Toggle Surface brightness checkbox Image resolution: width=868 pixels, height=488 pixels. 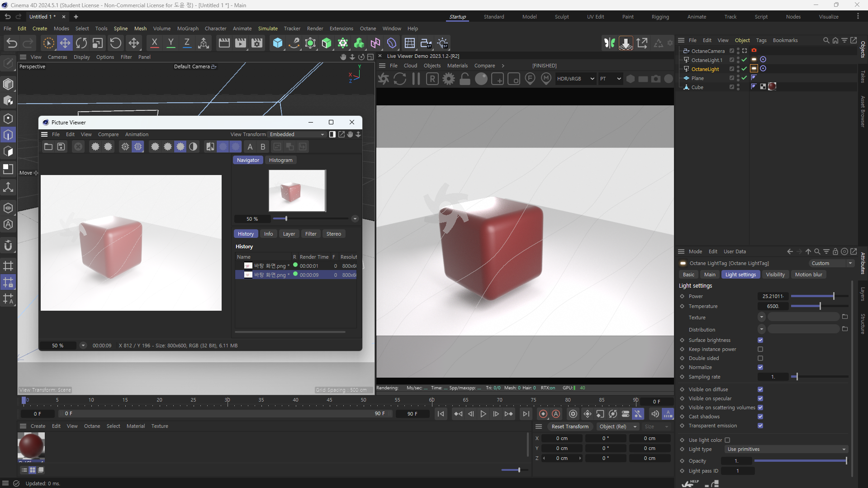(x=760, y=340)
